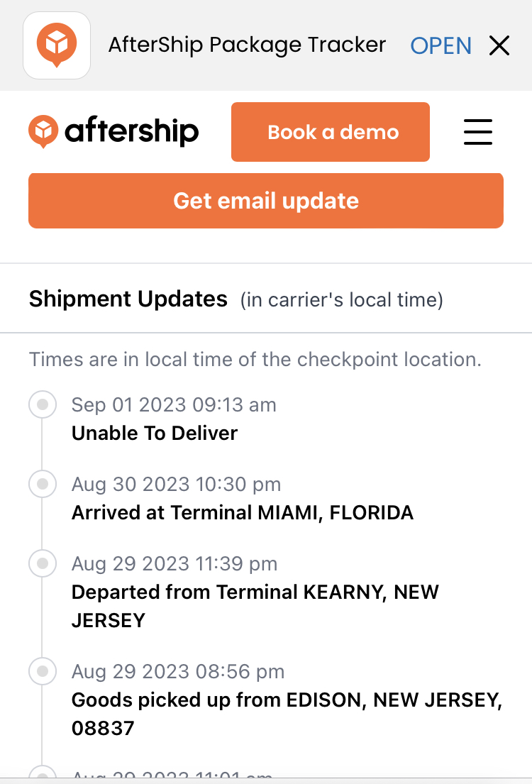This screenshot has width=532, height=784.
Task: Select the Unable To Deliver checkpoint marker
Action: (43, 404)
